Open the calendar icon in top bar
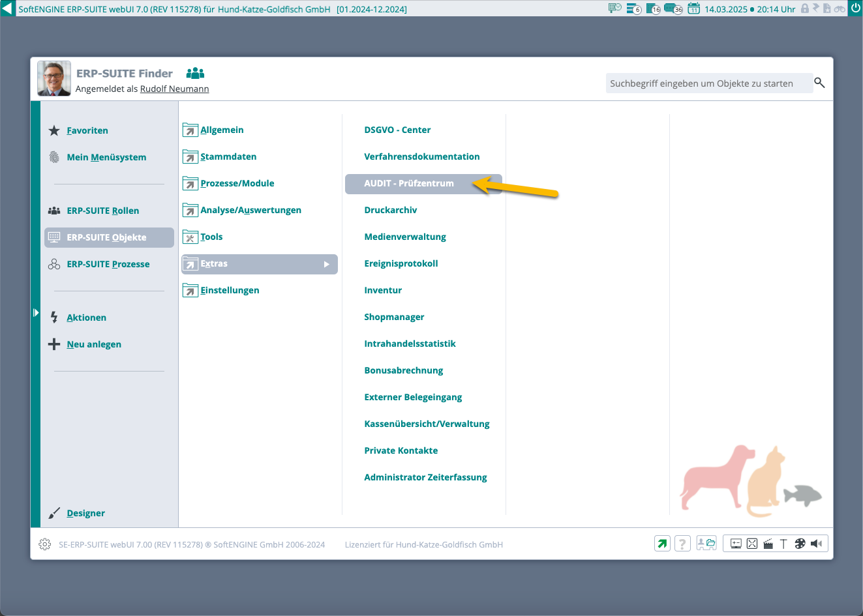This screenshot has height=616, width=863. tap(694, 9)
